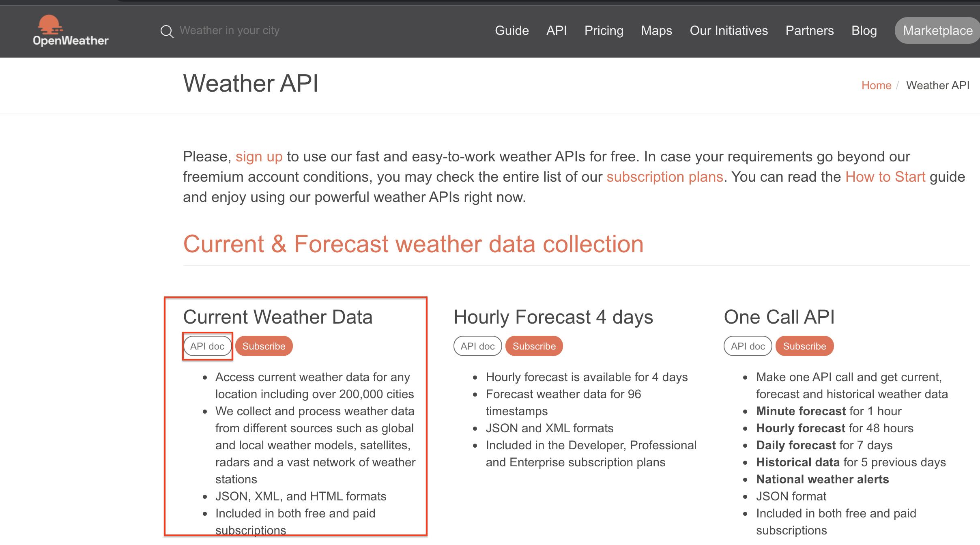Open the Blog link in header
Image resolution: width=980 pixels, height=545 pixels.
pos(864,30)
